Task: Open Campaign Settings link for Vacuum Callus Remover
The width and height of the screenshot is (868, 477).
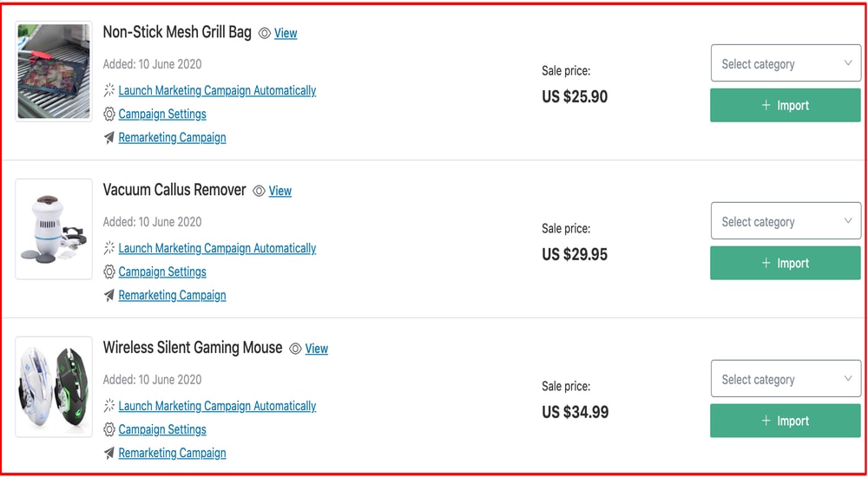Action: 162,272
